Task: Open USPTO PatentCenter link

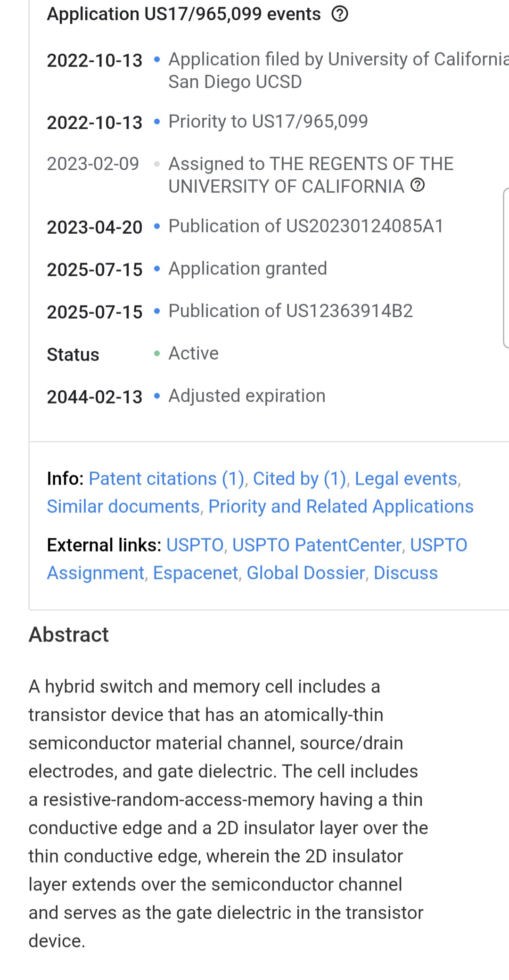Action: (317, 545)
